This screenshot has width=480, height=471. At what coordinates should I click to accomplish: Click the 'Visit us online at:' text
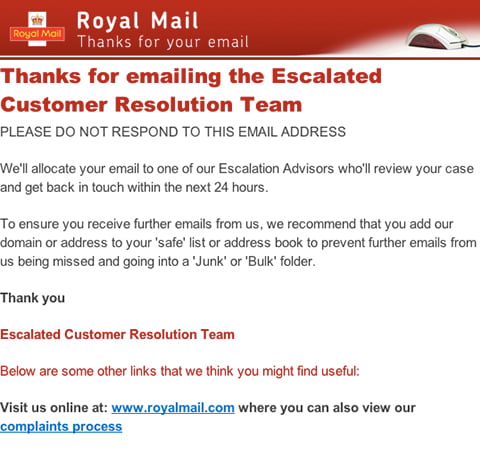(x=54, y=408)
